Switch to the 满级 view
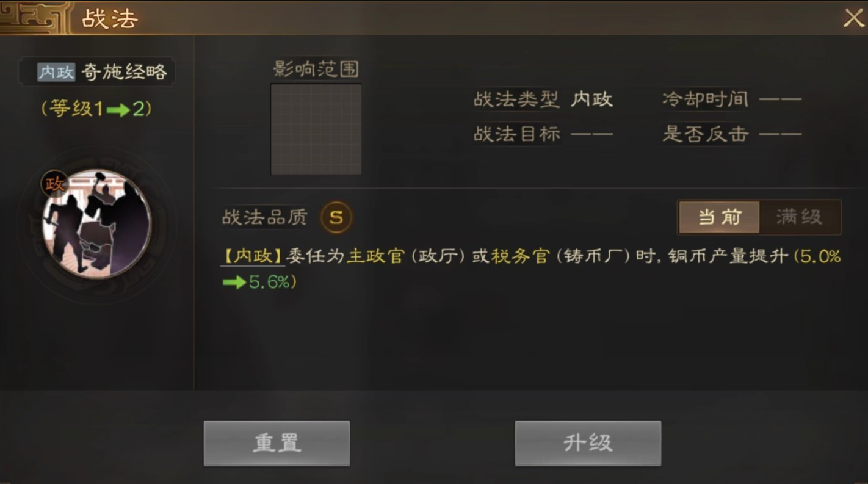868x484 pixels. (x=800, y=217)
